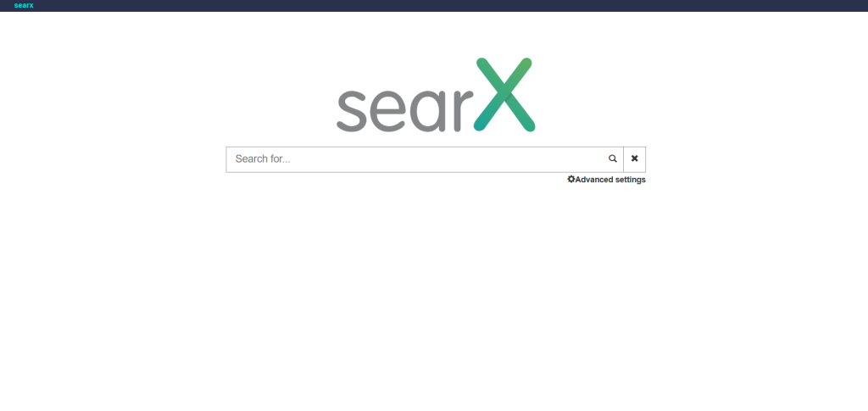Click the 'Search for...' placeholder text
868x411 pixels.
pyautogui.click(x=263, y=159)
